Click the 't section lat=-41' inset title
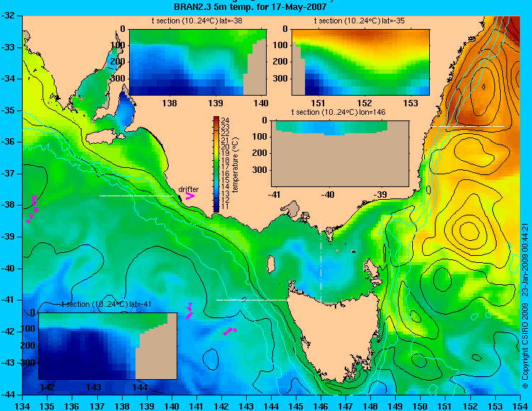The width and height of the screenshot is (532, 411). [106, 304]
